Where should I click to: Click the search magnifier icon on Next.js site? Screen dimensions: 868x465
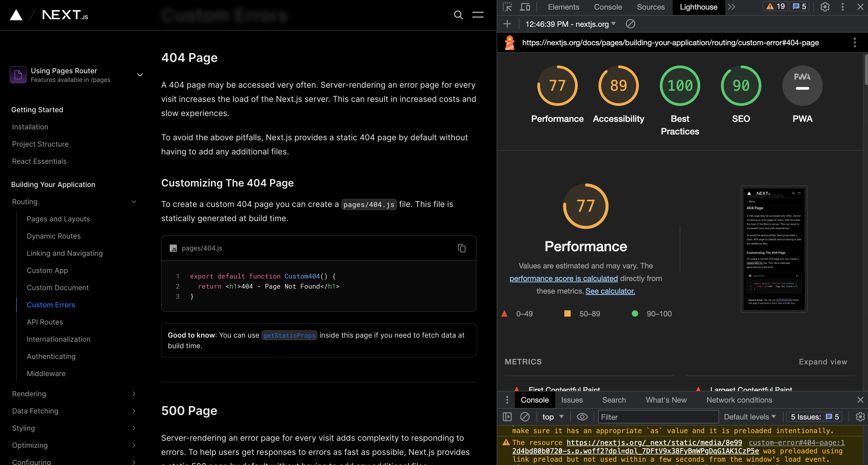tap(458, 15)
